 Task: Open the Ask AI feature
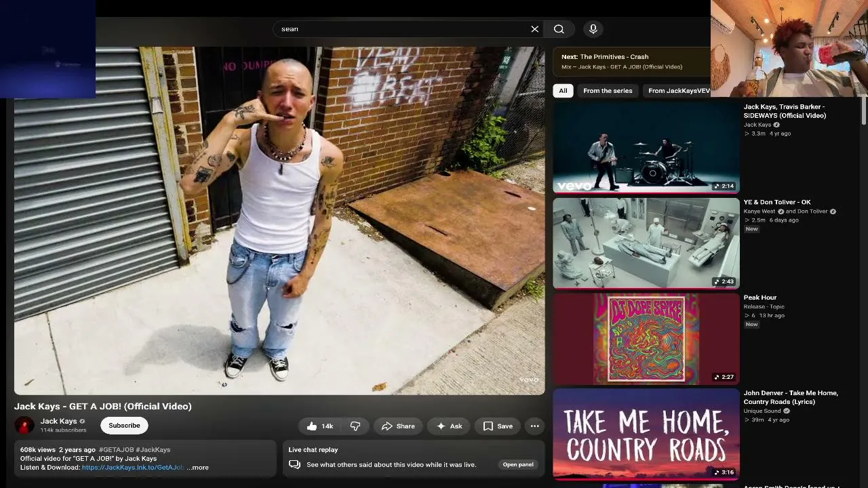point(449,426)
